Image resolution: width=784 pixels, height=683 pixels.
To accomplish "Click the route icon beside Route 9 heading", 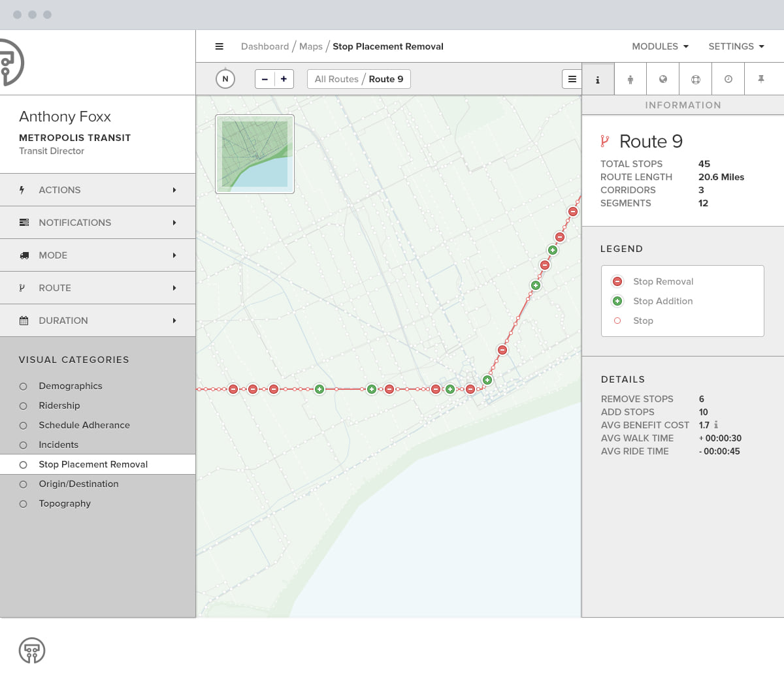I will tap(605, 141).
